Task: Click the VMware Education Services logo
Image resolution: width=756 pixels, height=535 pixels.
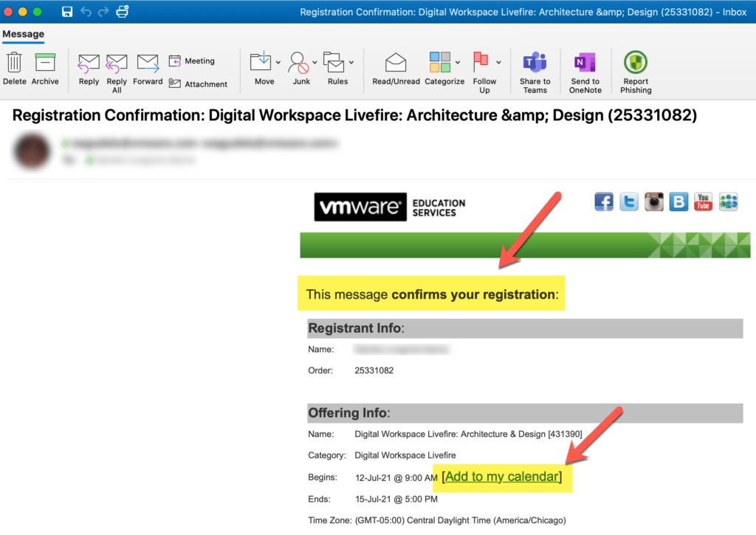Action: pos(390,207)
